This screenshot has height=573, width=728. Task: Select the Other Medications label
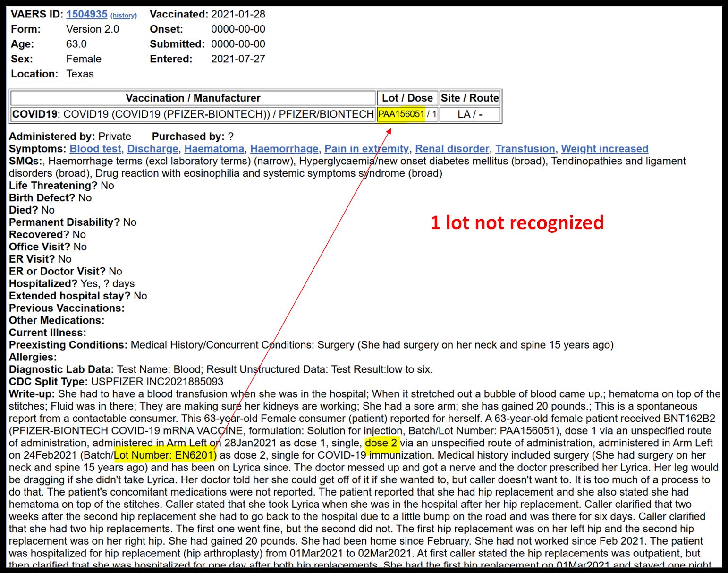57,321
